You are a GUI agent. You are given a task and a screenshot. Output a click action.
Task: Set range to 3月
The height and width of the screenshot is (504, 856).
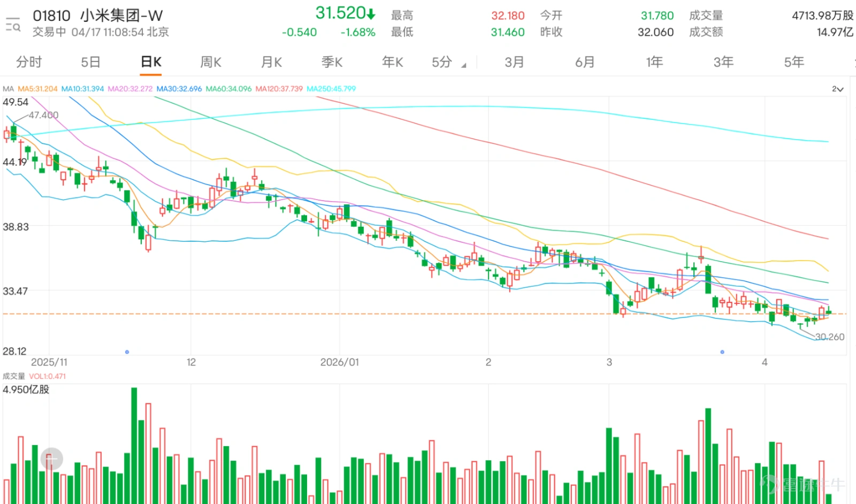click(514, 62)
